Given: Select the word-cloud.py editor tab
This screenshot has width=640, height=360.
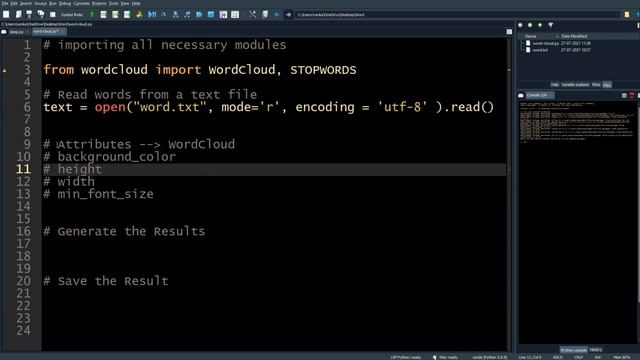Looking at the screenshot, I should 49,31.
